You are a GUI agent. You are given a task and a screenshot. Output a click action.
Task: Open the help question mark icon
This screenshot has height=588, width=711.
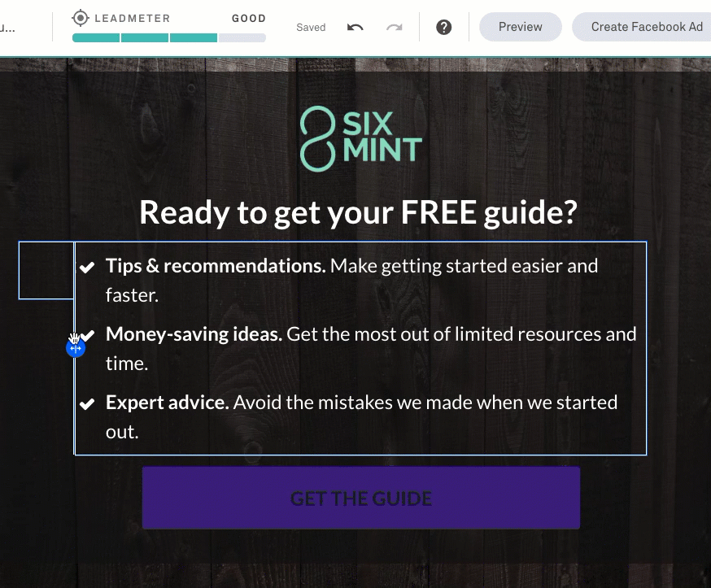[444, 27]
